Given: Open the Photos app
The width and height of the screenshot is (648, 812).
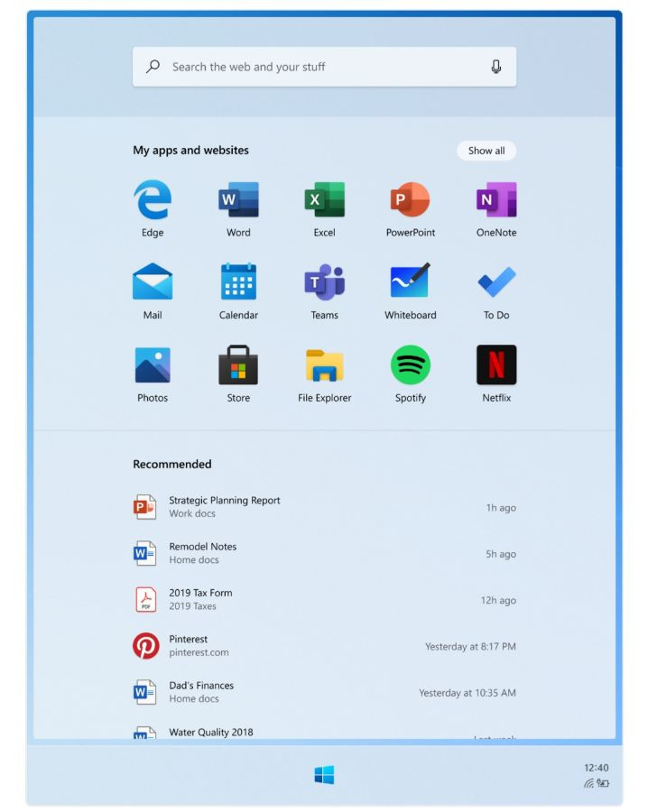Looking at the screenshot, I should [x=153, y=365].
